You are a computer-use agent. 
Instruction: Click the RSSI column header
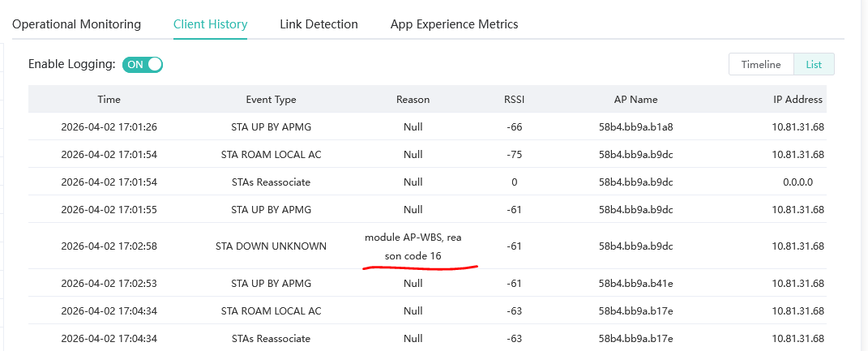click(514, 100)
